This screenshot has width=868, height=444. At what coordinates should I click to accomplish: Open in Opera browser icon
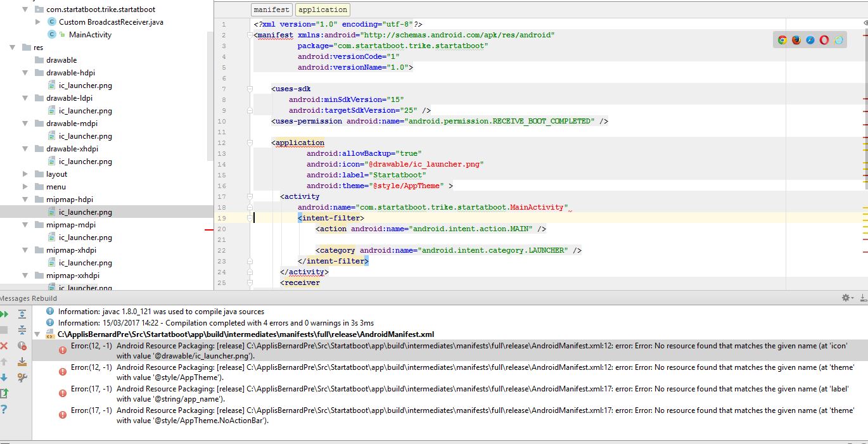(824, 40)
